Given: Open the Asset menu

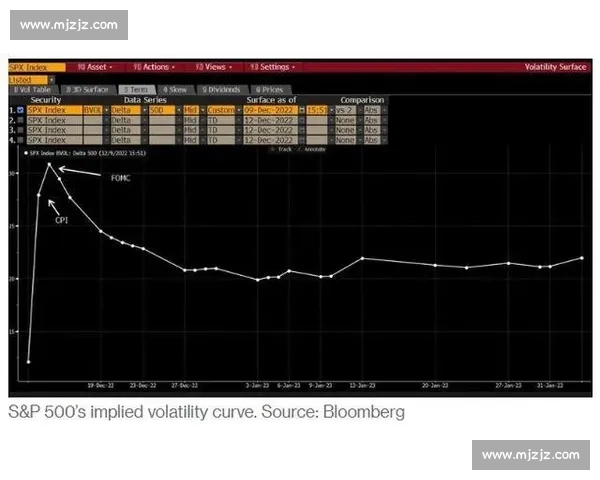Looking at the screenshot, I should point(96,67).
